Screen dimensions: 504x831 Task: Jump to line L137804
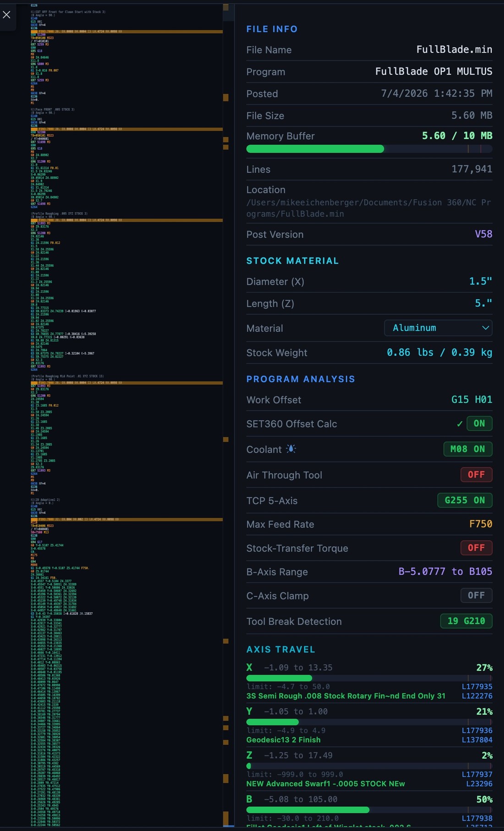click(x=477, y=740)
